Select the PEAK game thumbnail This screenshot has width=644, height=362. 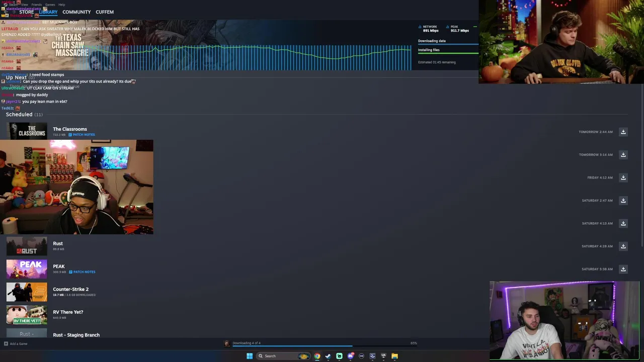(x=27, y=269)
